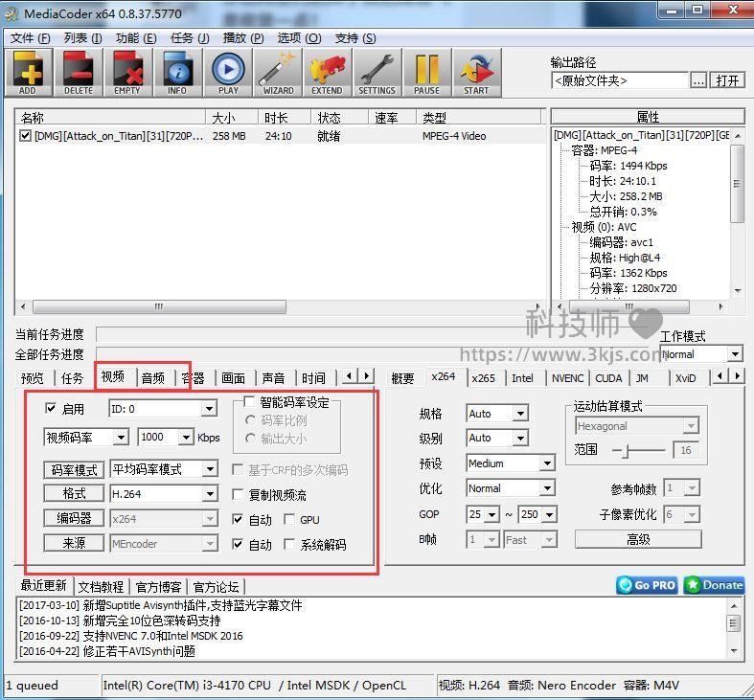Click the EMPTY list toolbar icon
The image size is (754, 700).
point(128,73)
